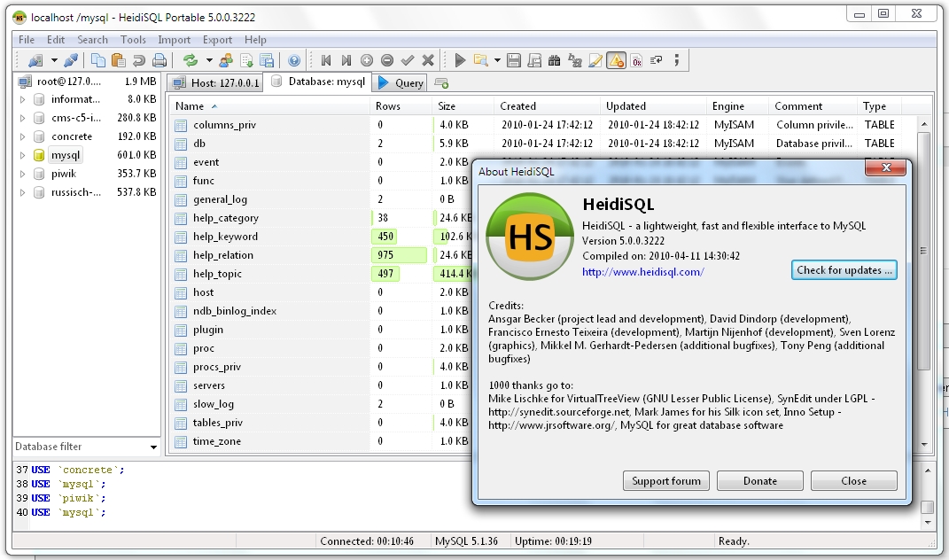Go to last record icon

[346, 60]
